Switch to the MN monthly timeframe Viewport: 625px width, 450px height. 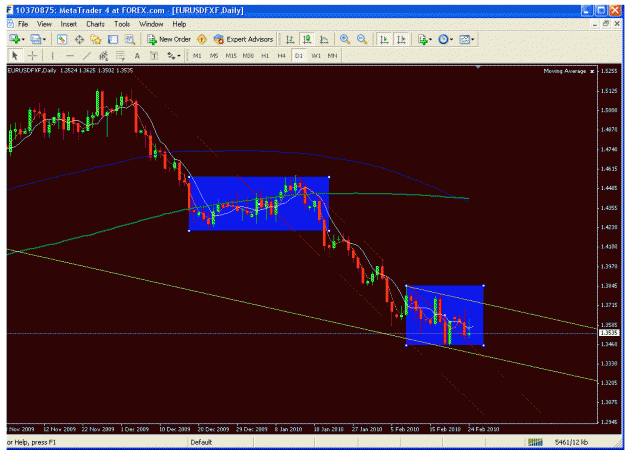tap(332, 56)
